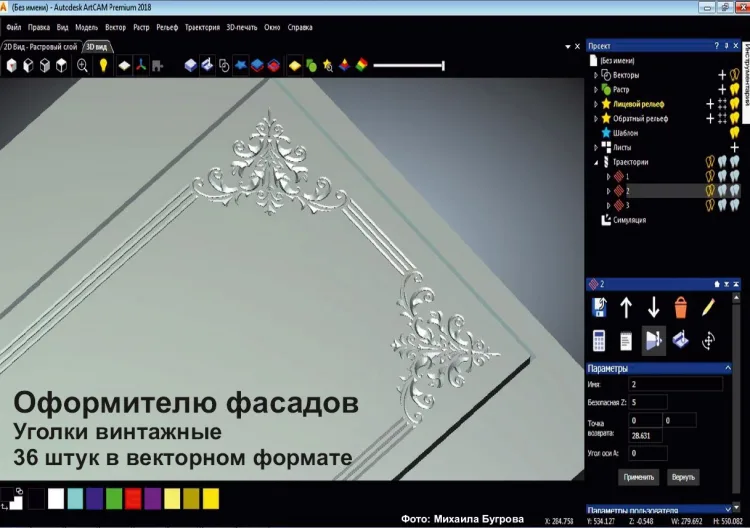Click the Проект panel help question mark
The width and height of the screenshot is (750, 528).
[716, 46]
